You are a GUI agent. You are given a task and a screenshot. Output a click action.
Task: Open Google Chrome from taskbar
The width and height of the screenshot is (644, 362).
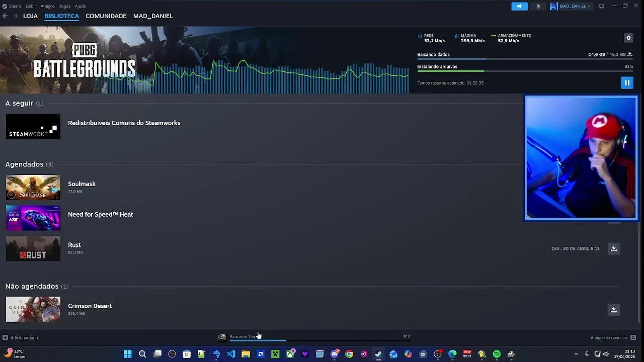coord(349,354)
